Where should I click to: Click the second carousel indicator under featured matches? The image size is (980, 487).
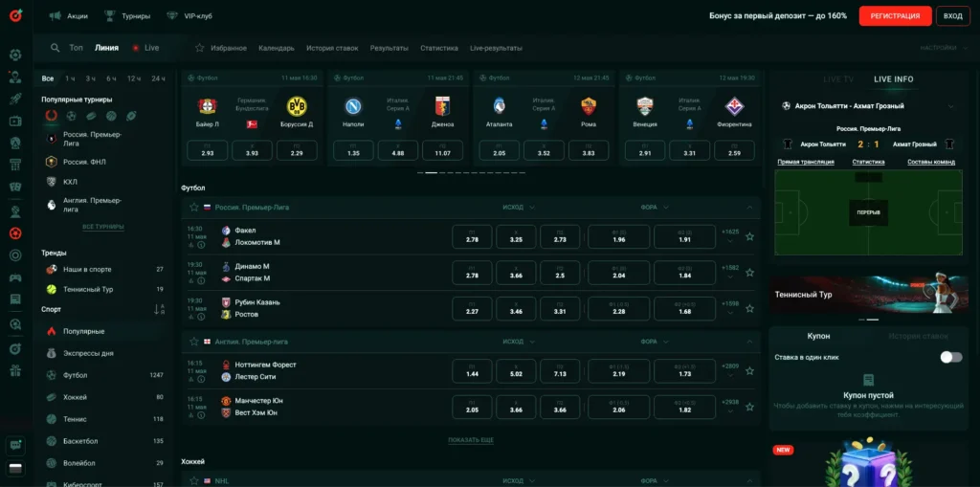pyautogui.click(x=431, y=172)
